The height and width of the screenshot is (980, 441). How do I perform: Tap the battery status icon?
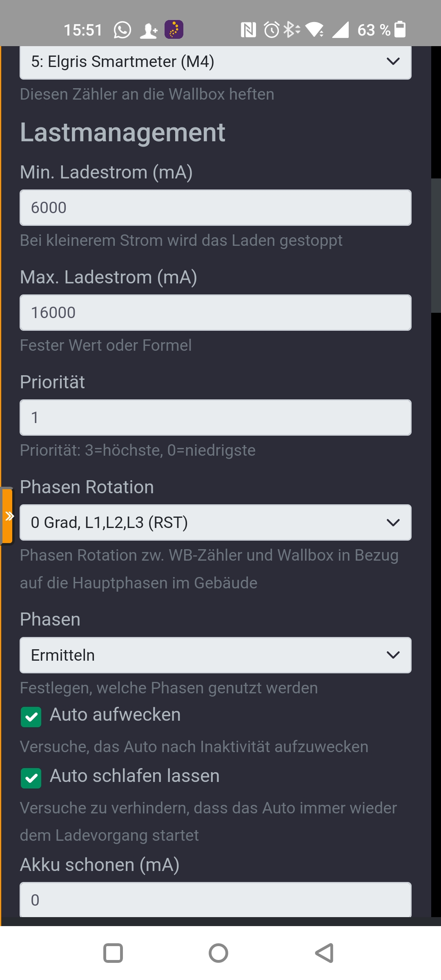pyautogui.click(x=400, y=29)
